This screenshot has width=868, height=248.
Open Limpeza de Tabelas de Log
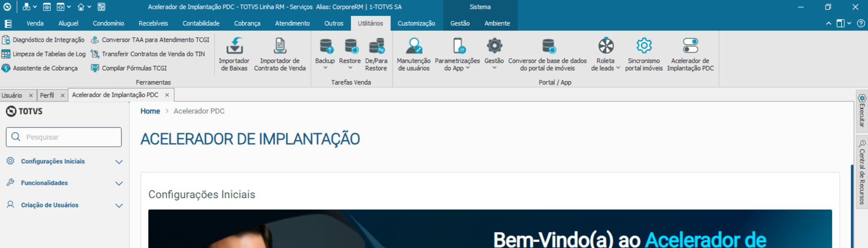44,54
